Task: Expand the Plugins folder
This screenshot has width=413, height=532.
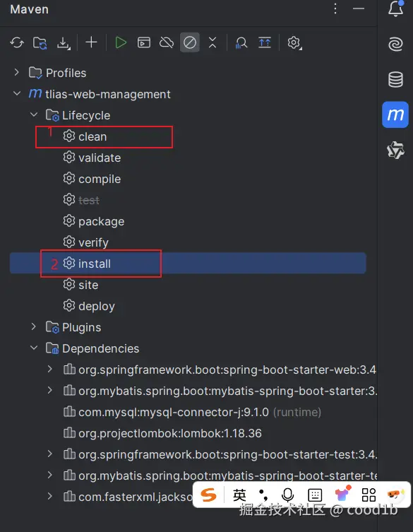Action: pyautogui.click(x=33, y=326)
